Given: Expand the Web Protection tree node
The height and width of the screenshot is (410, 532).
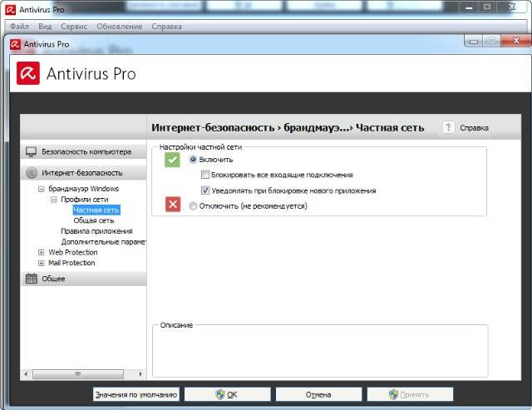Looking at the screenshot, I should point(41,253).
